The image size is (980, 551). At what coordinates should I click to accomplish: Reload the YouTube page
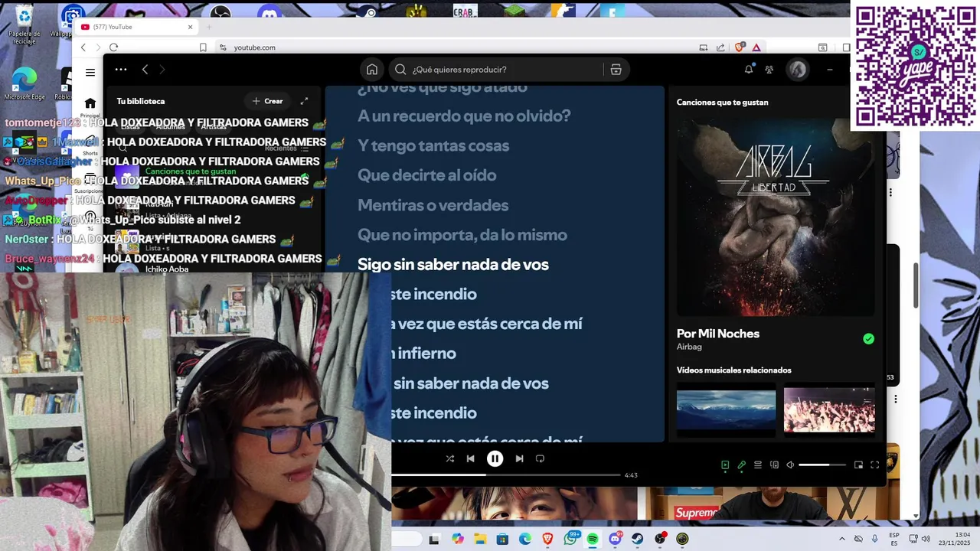(113, 47)
